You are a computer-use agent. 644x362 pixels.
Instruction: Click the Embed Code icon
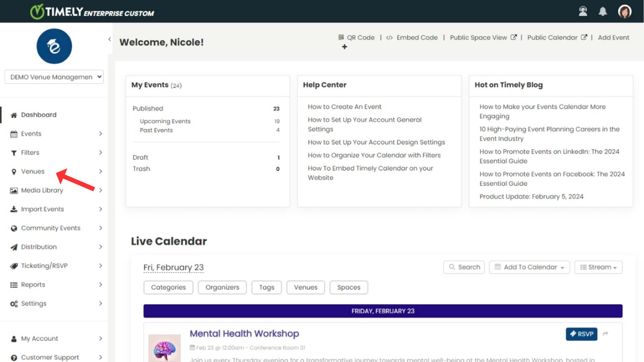tap(389, 37)
